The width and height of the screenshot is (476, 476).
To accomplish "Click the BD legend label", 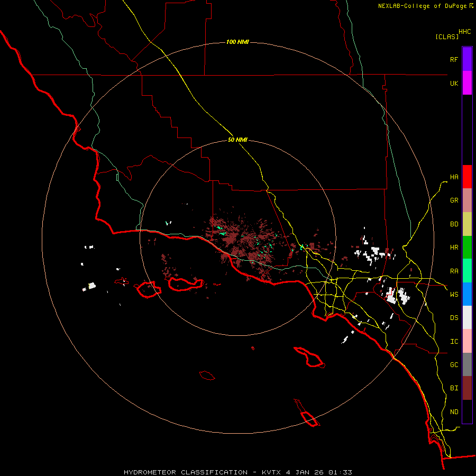I will point(454,224).
